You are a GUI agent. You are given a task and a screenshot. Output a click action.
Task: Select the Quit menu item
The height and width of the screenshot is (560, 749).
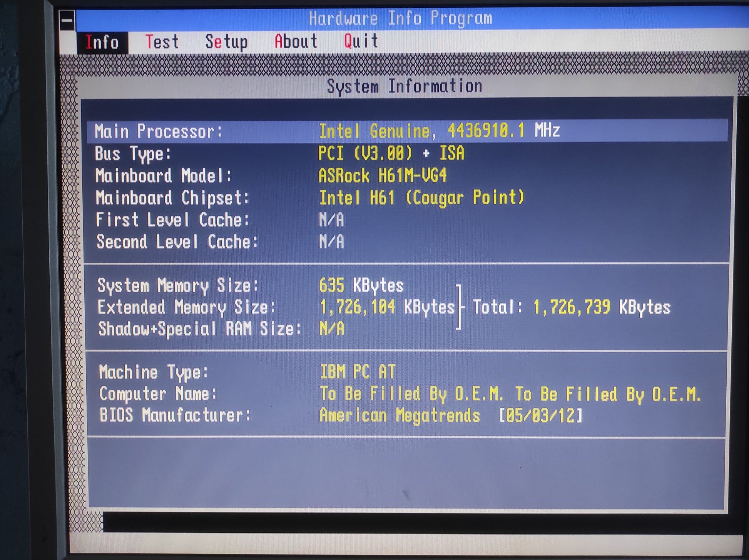point(361,41)
